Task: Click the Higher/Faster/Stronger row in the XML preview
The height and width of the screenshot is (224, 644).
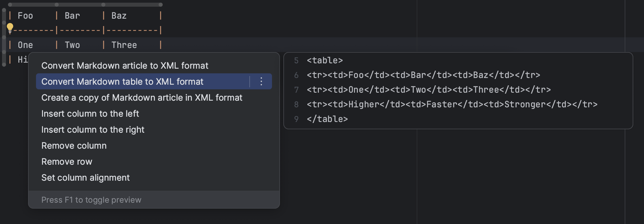Action: [x=452, y=104]
